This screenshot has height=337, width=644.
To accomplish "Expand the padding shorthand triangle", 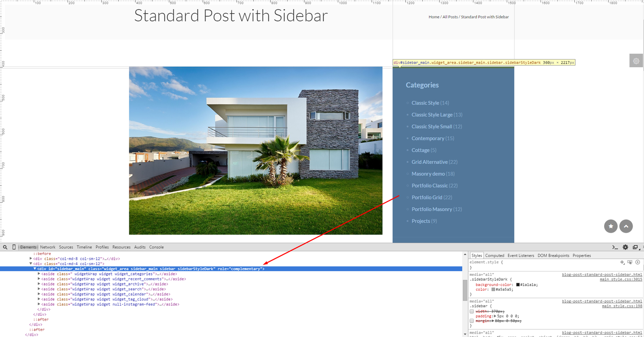I will 495,316.
